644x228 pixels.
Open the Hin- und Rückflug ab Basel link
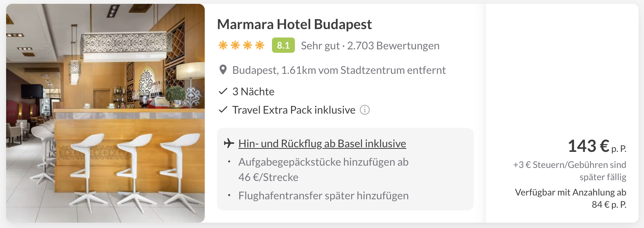click(x=322, y=143)
